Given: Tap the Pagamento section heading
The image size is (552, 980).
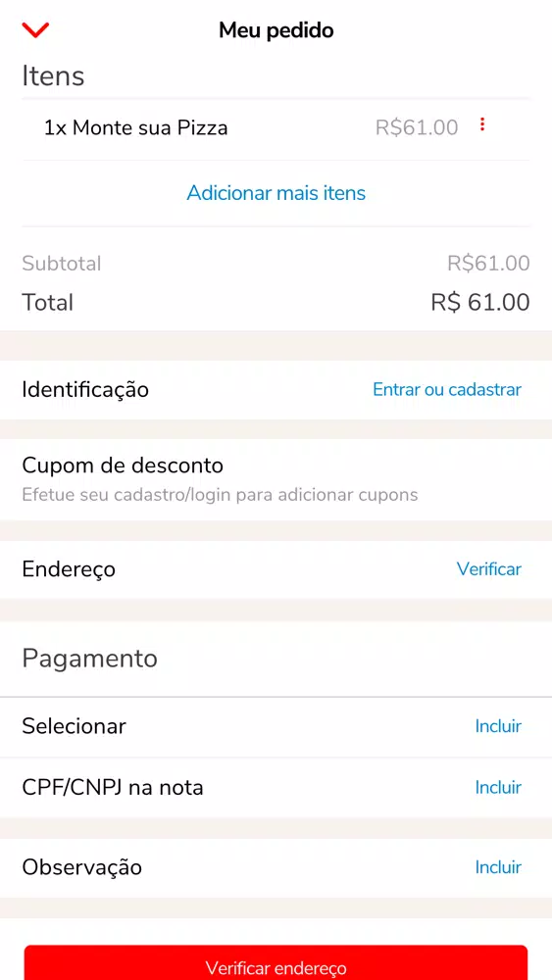Looking at the screenshot, I should coord(89,659).
